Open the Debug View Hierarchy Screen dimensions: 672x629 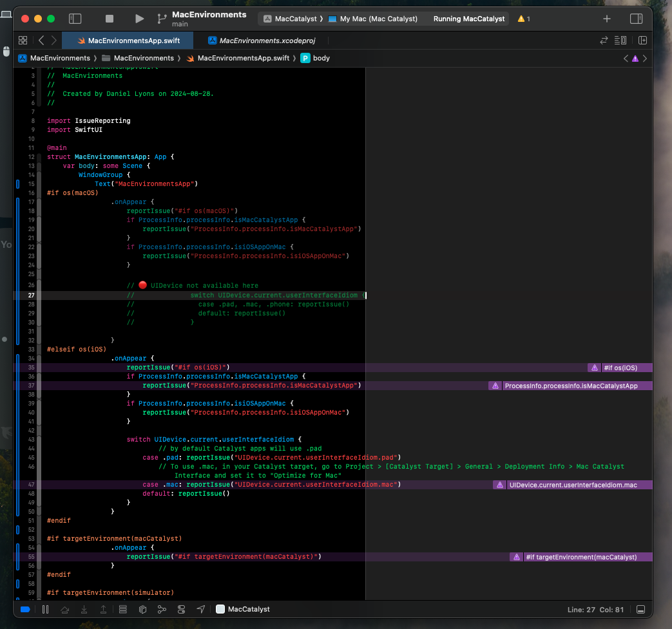[143, 609]
